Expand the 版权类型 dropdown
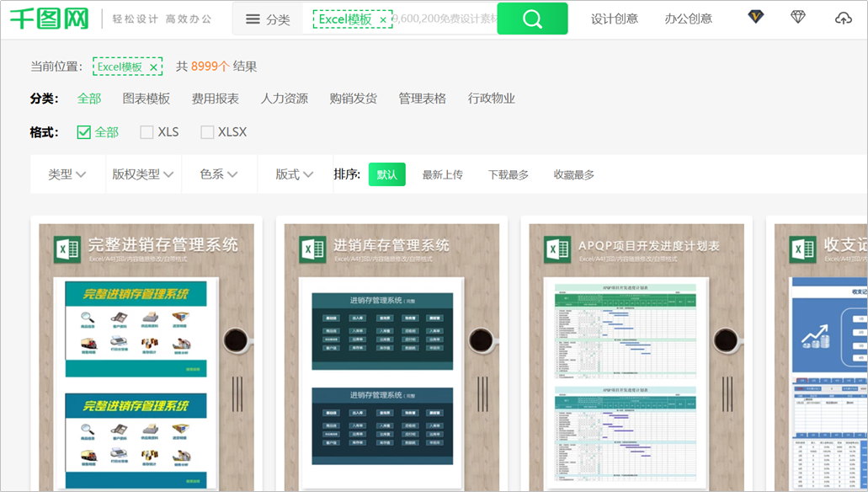 (x=143, y=174)
